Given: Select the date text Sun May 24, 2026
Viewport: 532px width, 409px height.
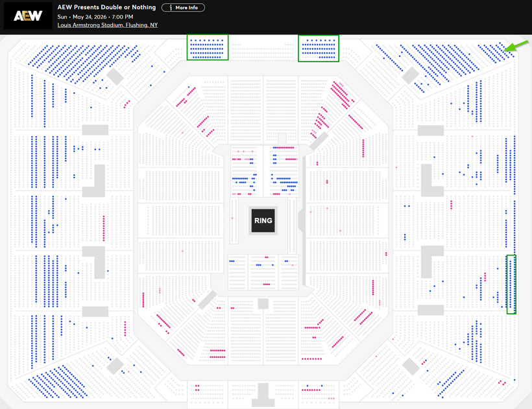Looking at the screenshot, I should click(x=82, y=17).
